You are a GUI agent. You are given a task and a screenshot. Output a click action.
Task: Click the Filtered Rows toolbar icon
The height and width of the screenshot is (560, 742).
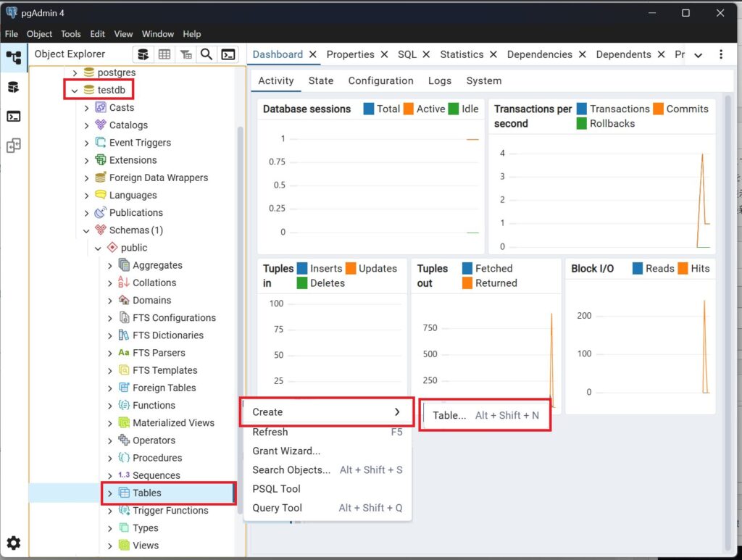click(x=185, y=54)
